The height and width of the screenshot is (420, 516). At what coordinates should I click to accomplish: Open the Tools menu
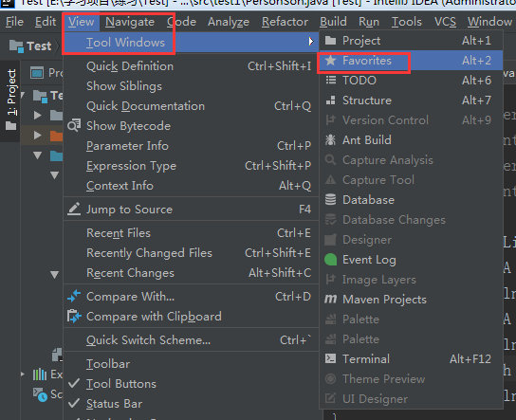[x=406, y=22]
